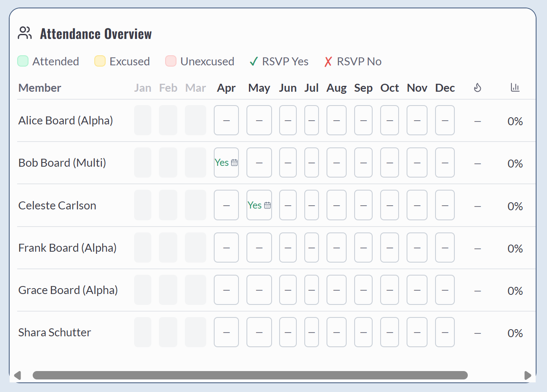Viewport: 547px width, 392px height.
Task: Open Celeste Carlson's September attendance cell
Action: [363, 205]
